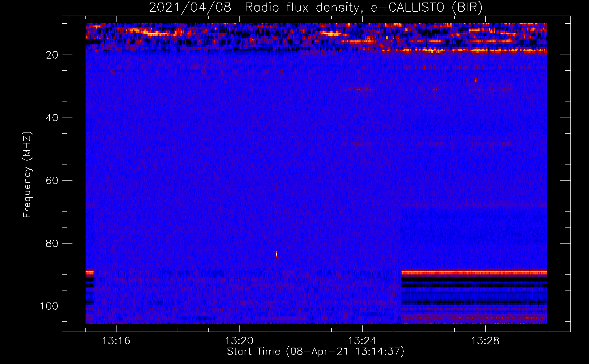Click the 13:16 time tick label
This screenshot has height=364, width=589.
coord(116,341)
